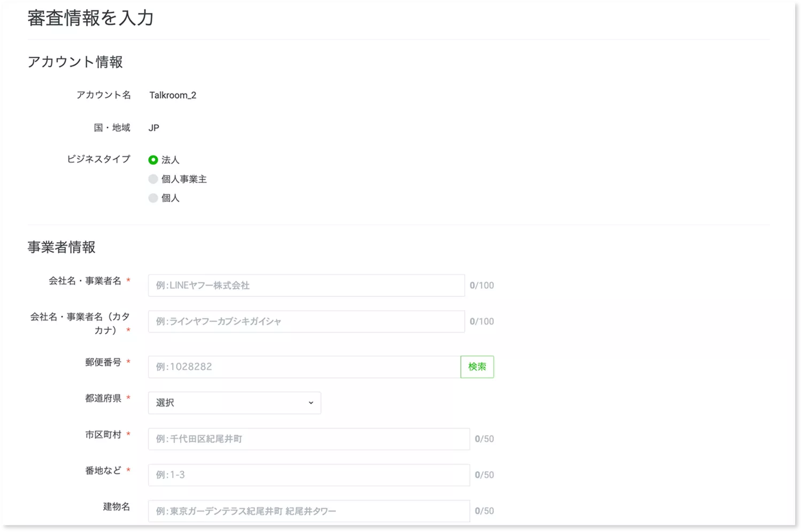The image size is (802, 532).
Task: Choose 個人事業主 as the business type
Action: [153, 179]
